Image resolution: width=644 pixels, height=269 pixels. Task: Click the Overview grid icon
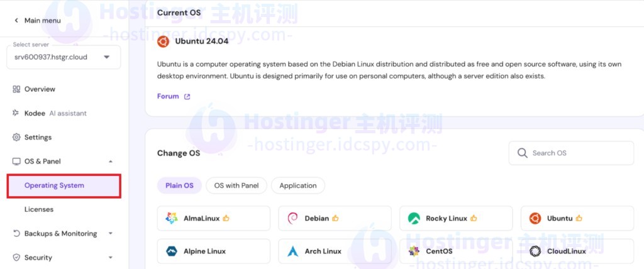16,89
